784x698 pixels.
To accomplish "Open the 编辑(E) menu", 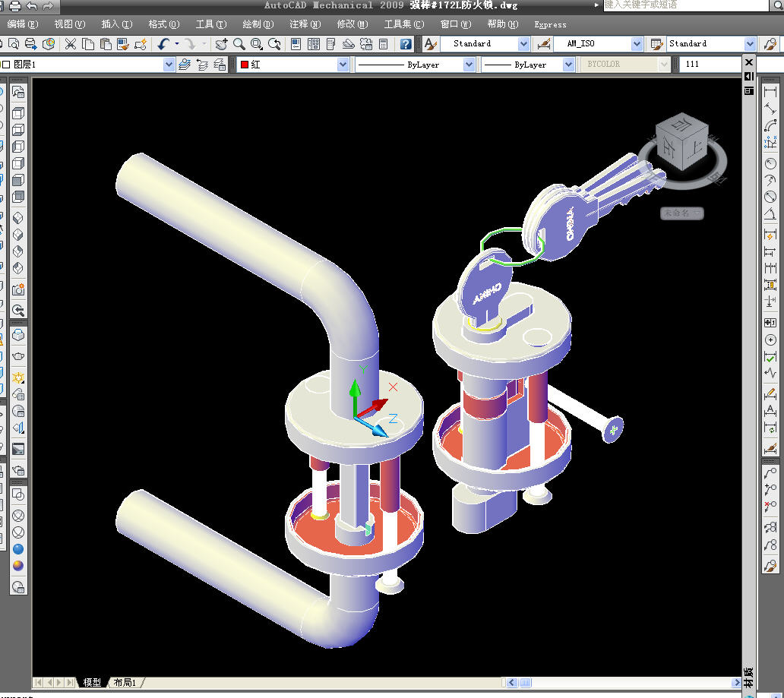I will coord(23,24).
